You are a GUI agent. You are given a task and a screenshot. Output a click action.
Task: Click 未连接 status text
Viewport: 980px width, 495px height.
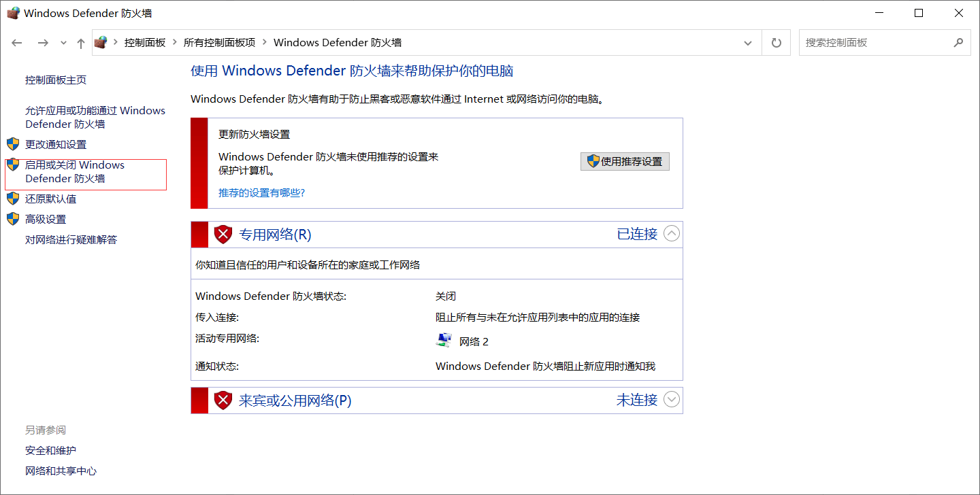coord(637,400)
